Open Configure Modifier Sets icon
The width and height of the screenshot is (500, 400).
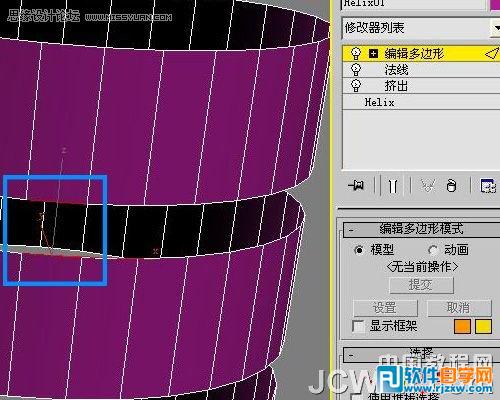click(x=488, y=186)
